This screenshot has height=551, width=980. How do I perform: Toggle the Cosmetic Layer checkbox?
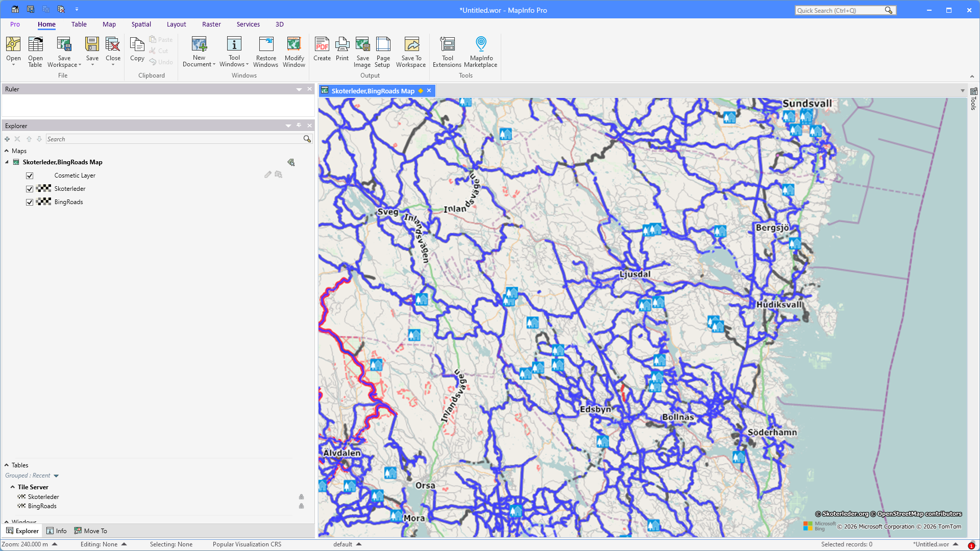pos(30,176)
